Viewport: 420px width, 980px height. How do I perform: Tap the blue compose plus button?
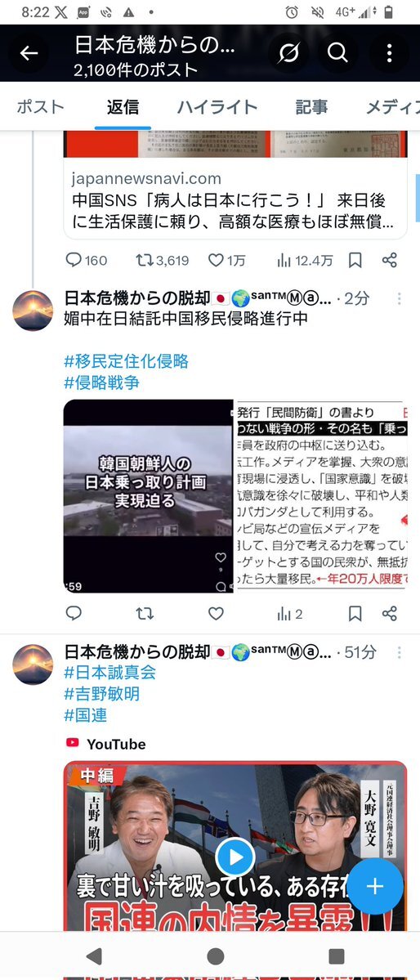coord(375,886)
